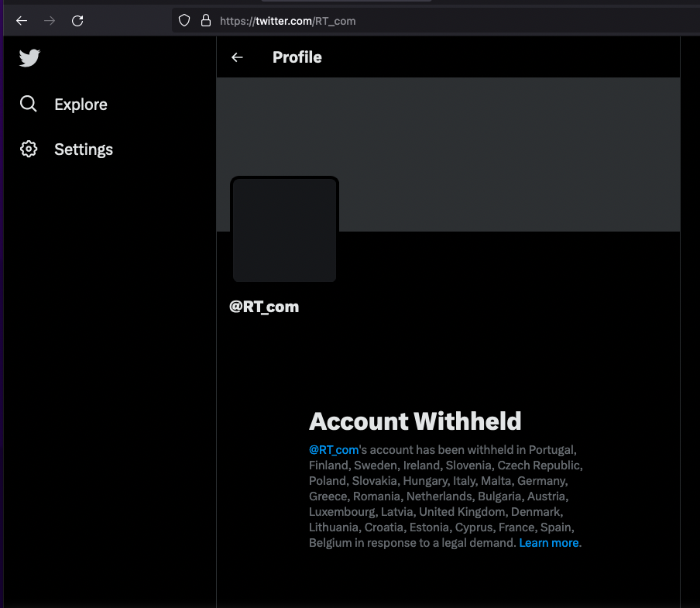
Task: Select the Explore text label in sidebar
Action: [x=81, y=105]
